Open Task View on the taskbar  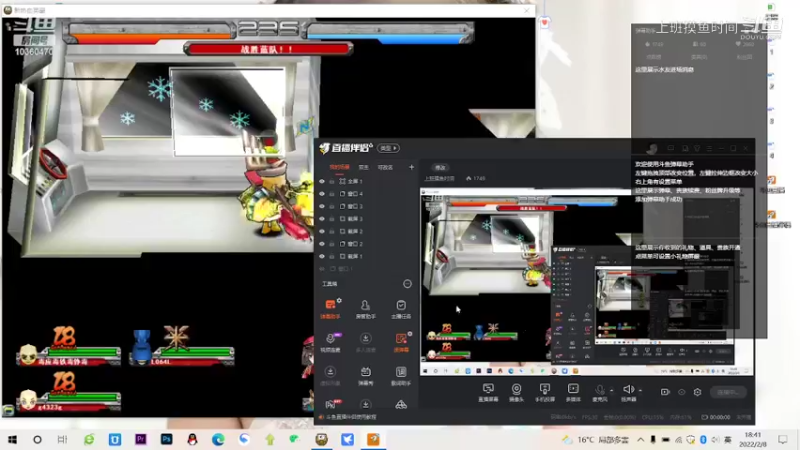(x=62, y=439)
